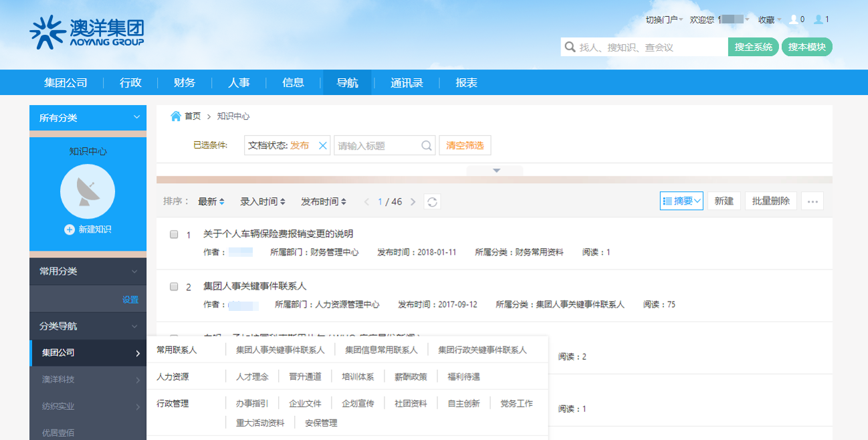Screen dimensions: 868x440
Task: Remove the 文档状态 filter with X icon
Action: point(322,146)
